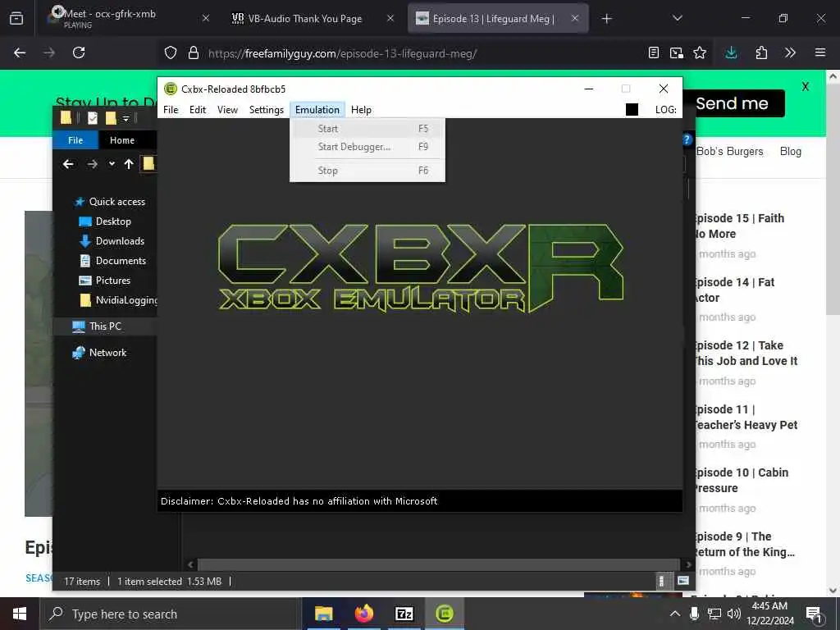Switch to the Meet ocx-gfrk-xmb browser tab
The height and width of the screenshot is (630, 840).
(x=125, y=18)
